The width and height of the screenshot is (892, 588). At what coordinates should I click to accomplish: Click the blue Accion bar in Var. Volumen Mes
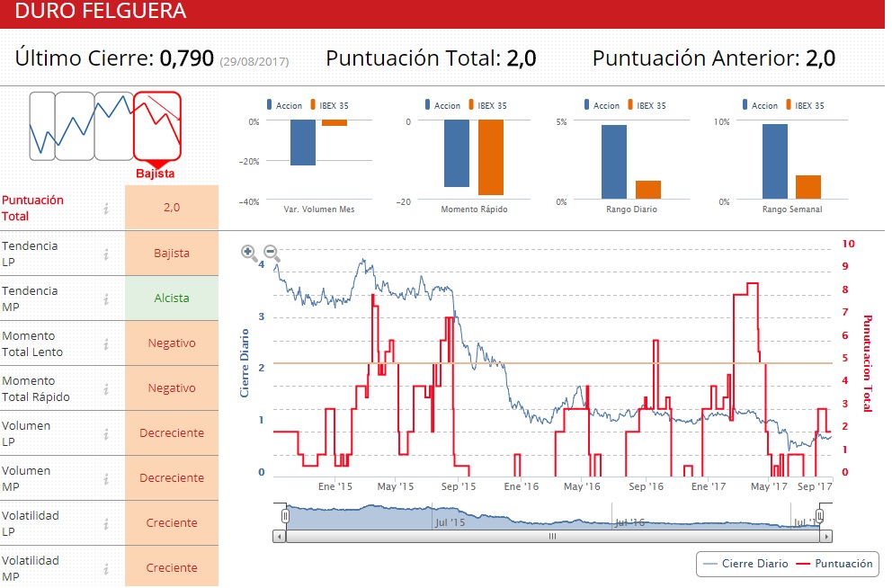(303, 143)
